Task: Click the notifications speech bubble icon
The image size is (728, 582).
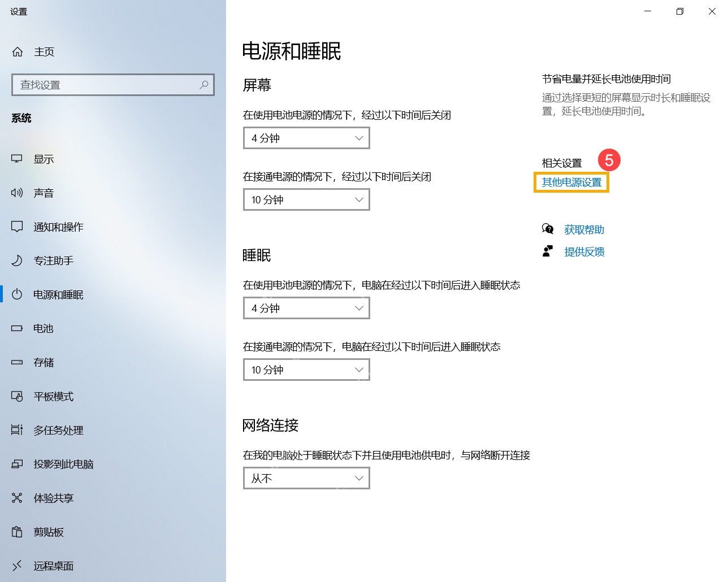Action: (x=17, y=227)
